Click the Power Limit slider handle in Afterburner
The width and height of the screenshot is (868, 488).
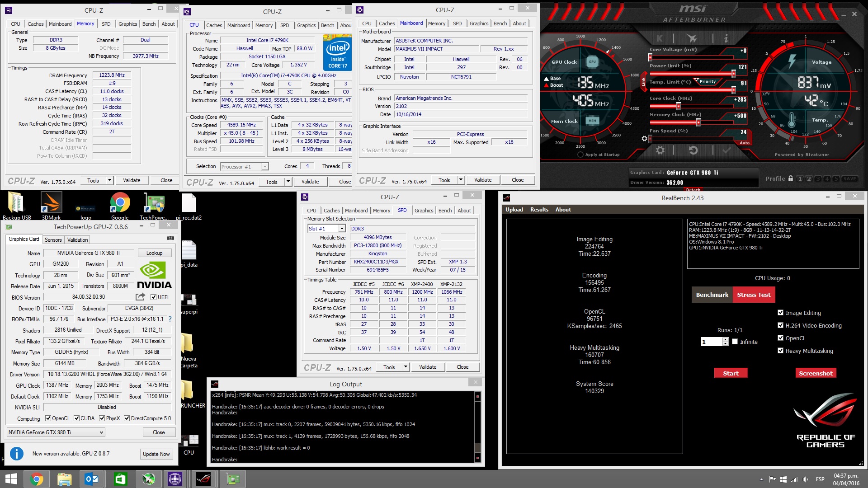click(734, 74)
